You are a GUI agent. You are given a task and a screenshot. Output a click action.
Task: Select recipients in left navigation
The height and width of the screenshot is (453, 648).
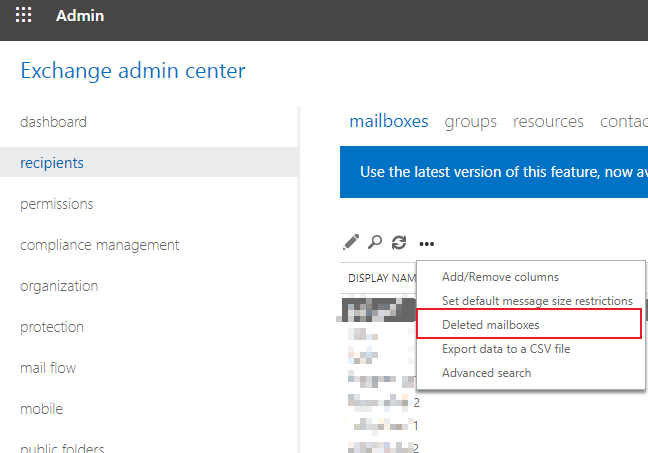tap(149, 162)
